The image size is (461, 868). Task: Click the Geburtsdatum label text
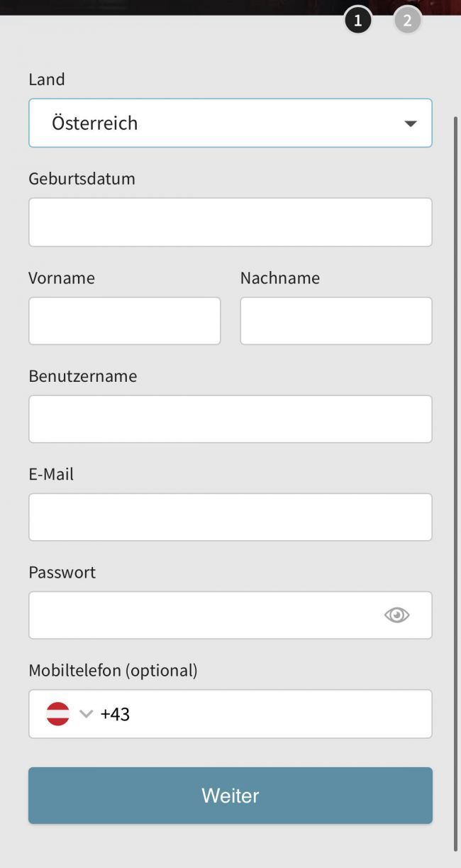tap(82, 179)
